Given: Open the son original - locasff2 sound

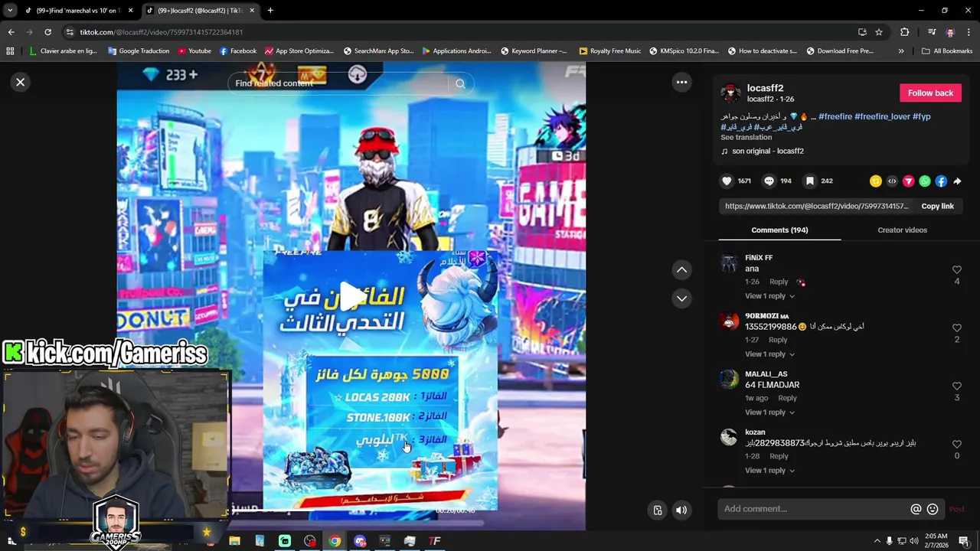Looking at the screenshot, I should (x=768, y=151).
